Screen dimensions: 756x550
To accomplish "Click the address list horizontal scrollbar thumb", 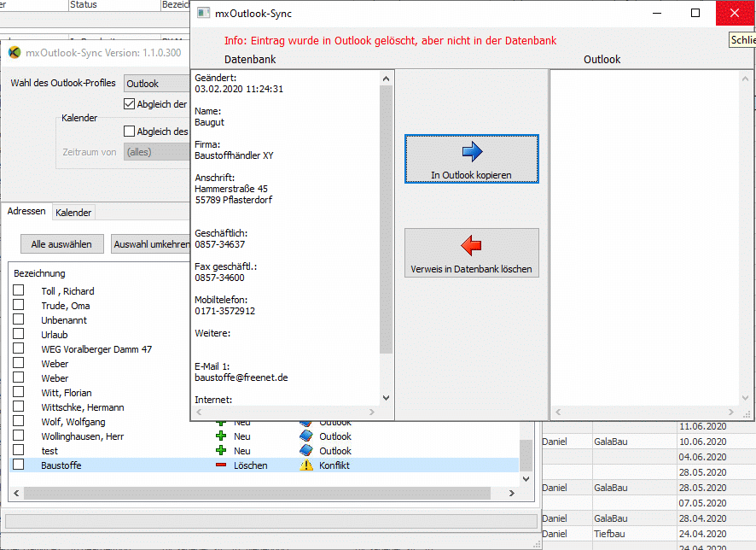I will click(x=257, y=493).
